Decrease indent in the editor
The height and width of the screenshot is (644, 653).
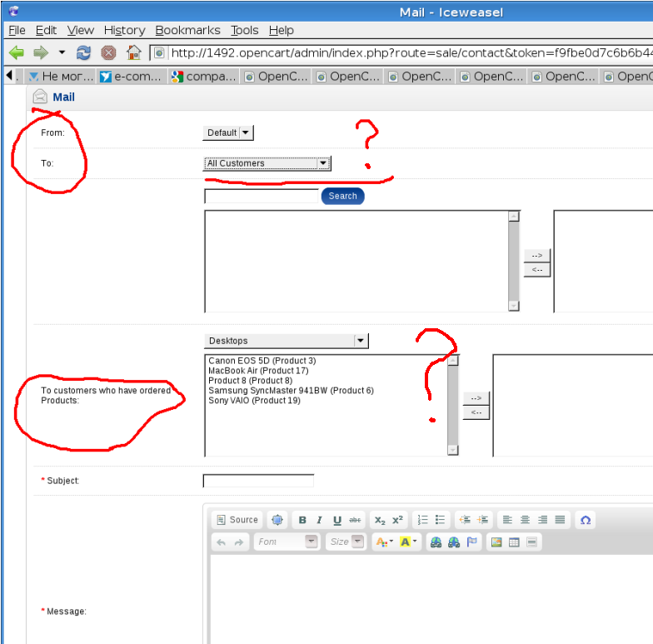coord(465,520)
